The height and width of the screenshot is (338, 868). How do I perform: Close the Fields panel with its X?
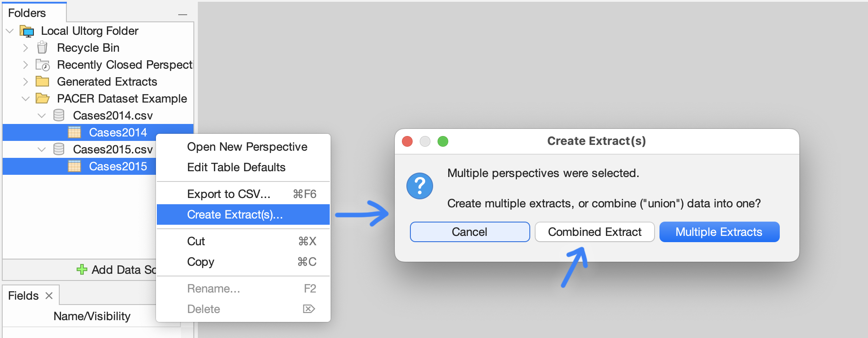click(x=48, y=295)
